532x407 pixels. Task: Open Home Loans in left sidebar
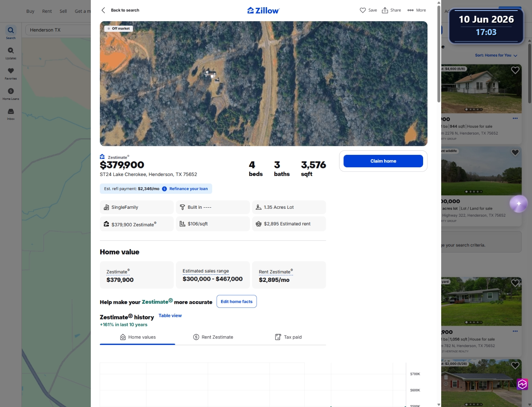click(x=11, y=94)
